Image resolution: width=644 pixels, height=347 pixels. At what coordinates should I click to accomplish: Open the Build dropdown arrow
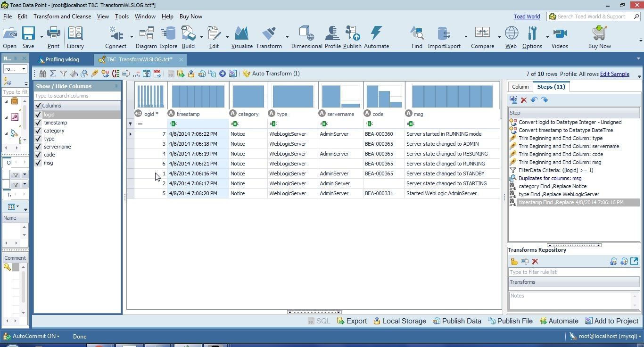[x=201, y=37]
